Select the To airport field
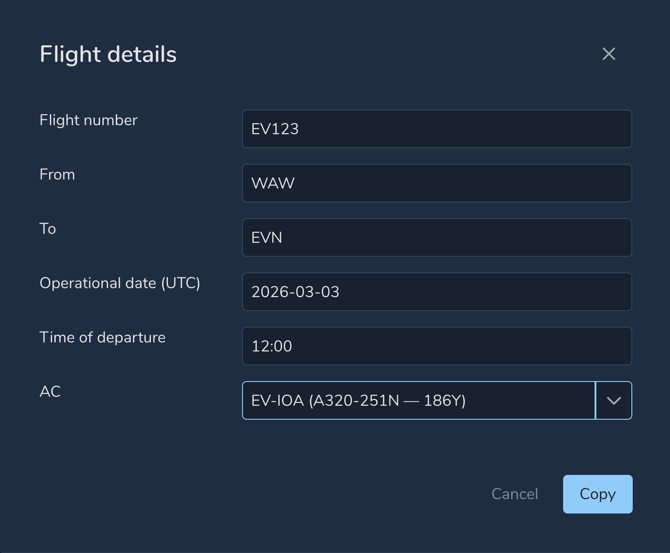The width and height of the screenshot is (670, 553). pos(436,238)
